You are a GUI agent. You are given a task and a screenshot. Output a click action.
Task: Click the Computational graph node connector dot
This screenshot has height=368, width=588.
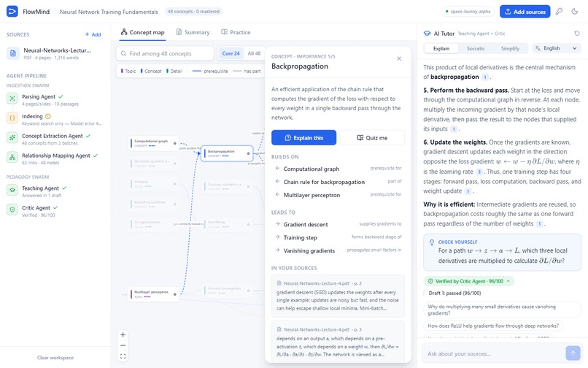(x=175, y=143)
